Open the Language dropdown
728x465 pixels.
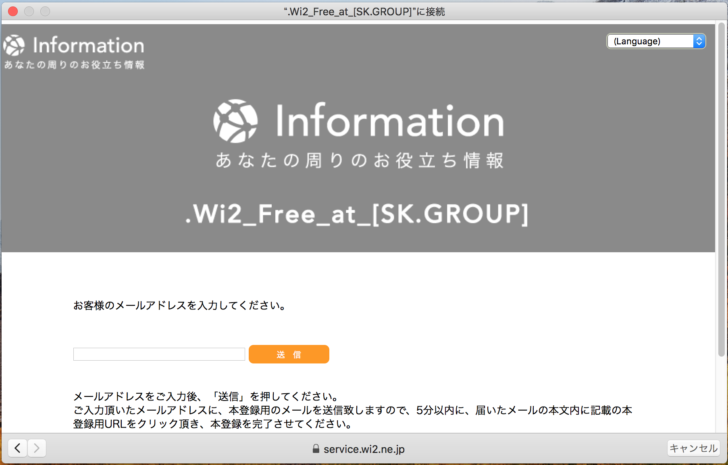(x=656, y=41)
